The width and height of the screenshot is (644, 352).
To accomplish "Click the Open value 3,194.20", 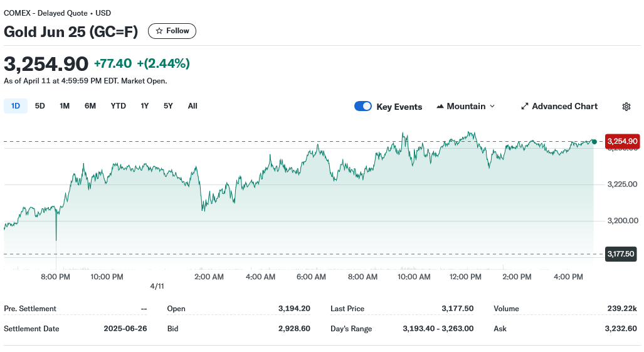I will click(294, 309).
